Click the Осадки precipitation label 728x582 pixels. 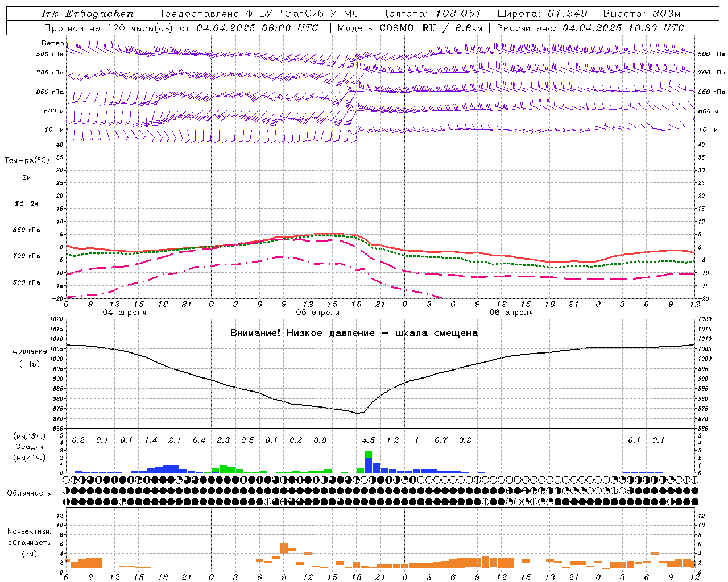30,447
